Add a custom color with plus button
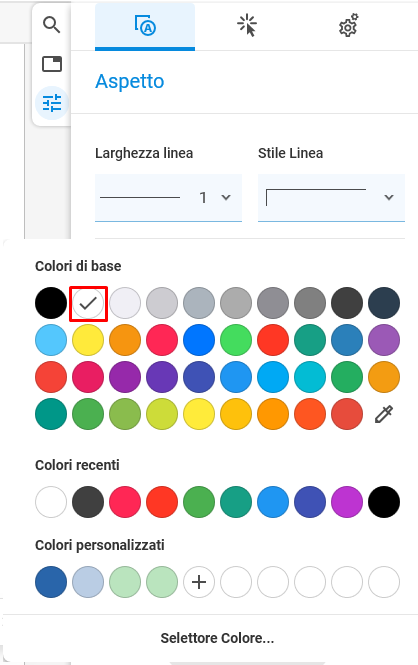The image size is (418, 665). click(x=199, y=582)
